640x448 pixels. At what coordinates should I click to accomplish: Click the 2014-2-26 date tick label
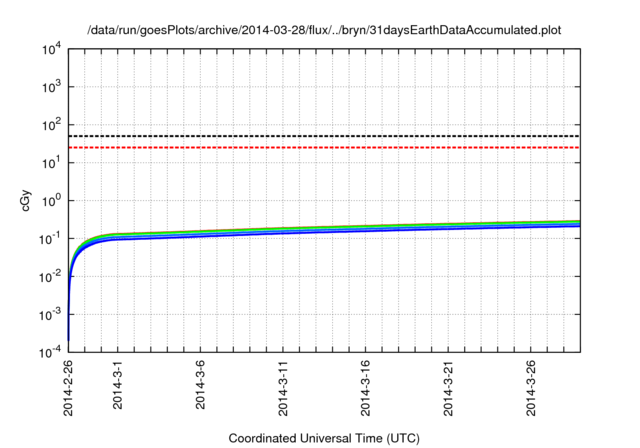(68, 388)
